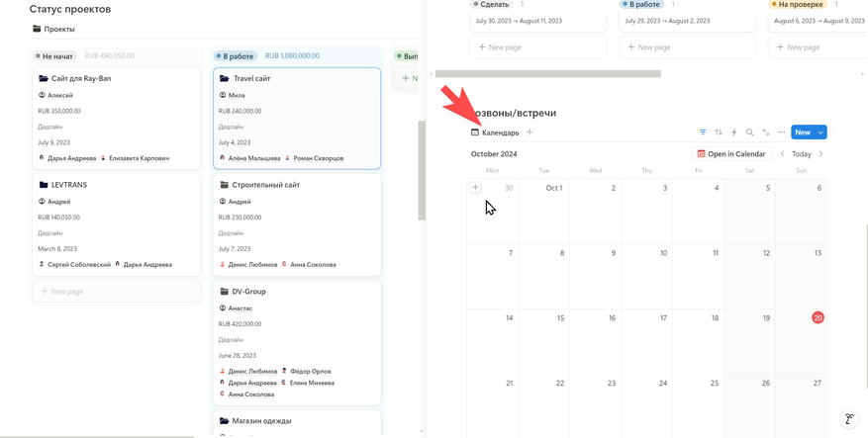
Task: Click the plus on the September 30 cell
Action: coord(475,187)
